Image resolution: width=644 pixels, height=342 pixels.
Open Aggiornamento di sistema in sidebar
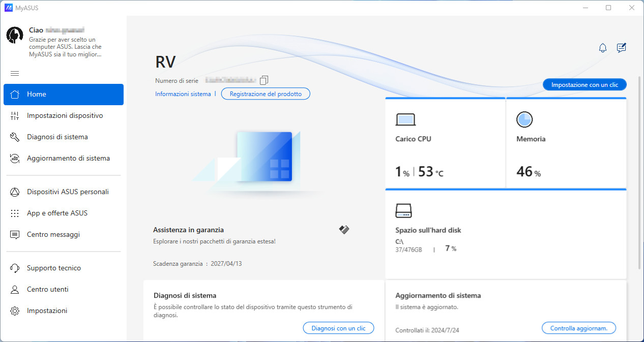(64, 158)
